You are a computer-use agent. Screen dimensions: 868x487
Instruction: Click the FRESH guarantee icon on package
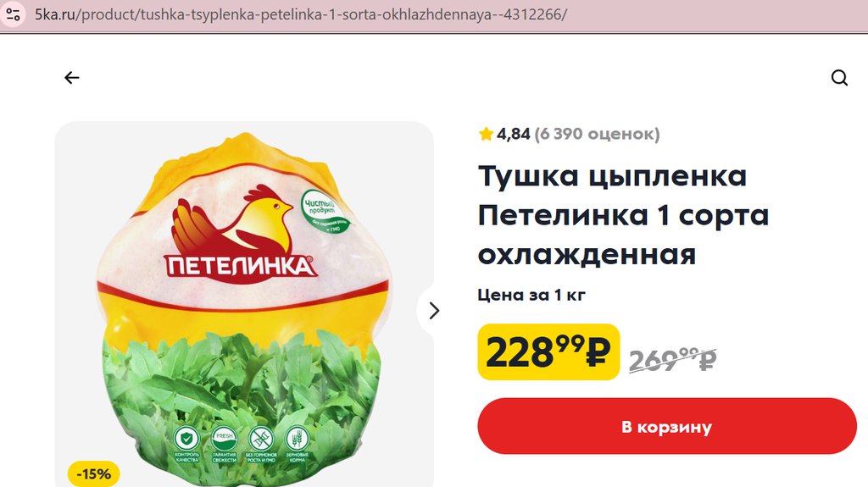(224, 439)
